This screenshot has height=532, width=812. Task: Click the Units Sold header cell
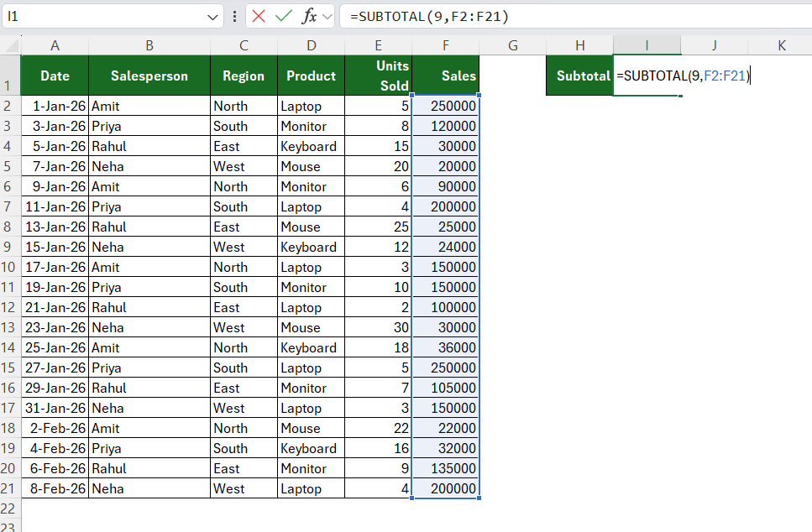379,76
